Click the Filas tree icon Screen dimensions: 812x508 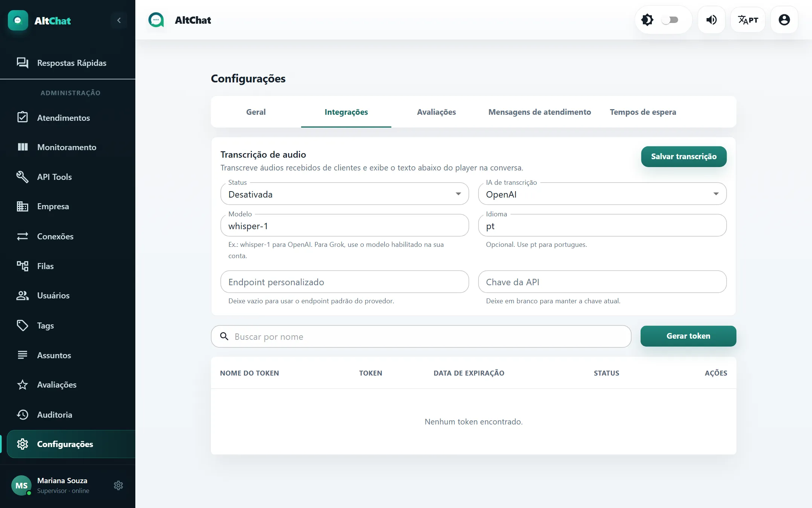pos(23,266)
